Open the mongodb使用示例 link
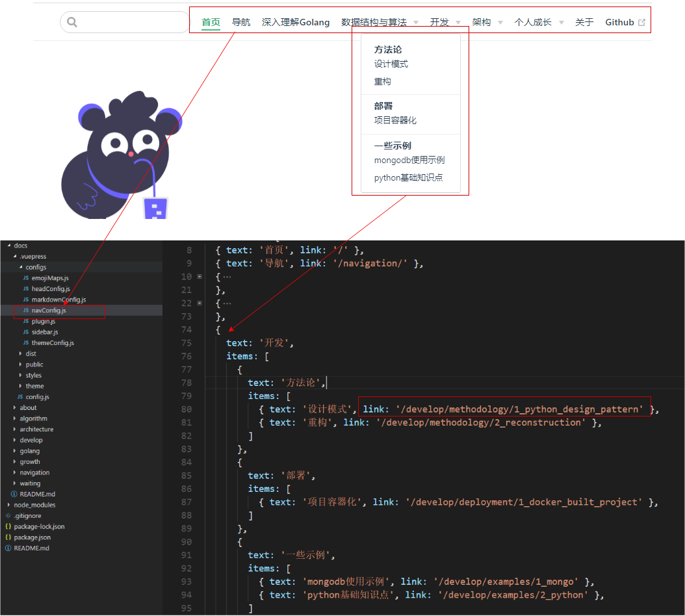This screenshot has height=616, width=685. click(x=409, y=160)
